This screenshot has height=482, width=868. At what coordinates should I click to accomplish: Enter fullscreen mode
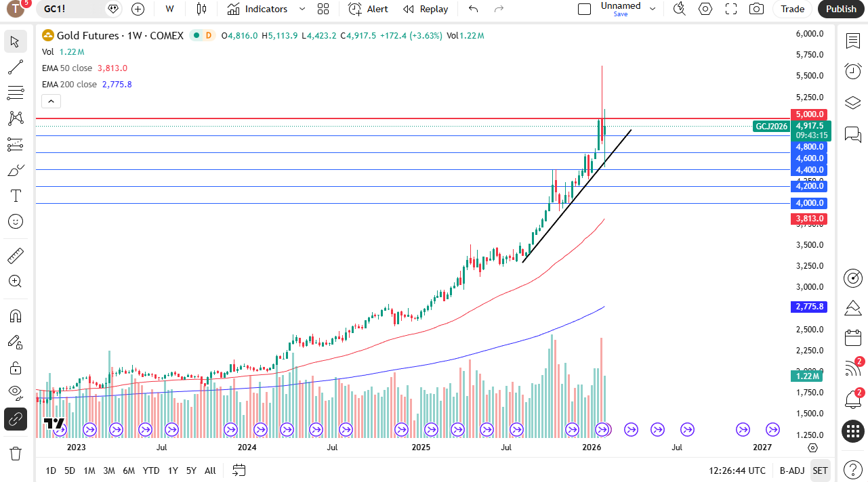pyautogui.click(x=731, y=9)
